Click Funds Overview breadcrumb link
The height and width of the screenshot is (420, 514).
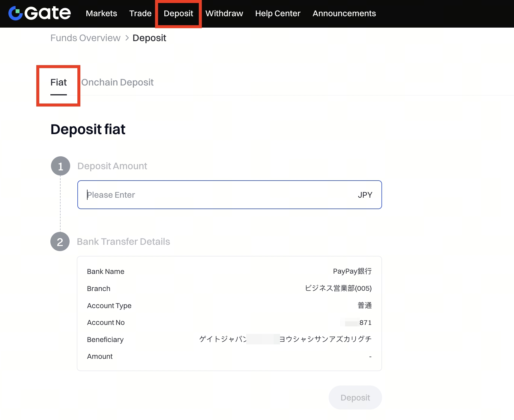point(85,38)
